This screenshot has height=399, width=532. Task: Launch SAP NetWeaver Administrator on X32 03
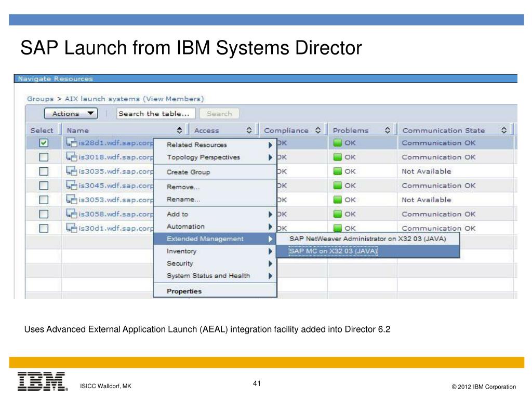(368, 239)
